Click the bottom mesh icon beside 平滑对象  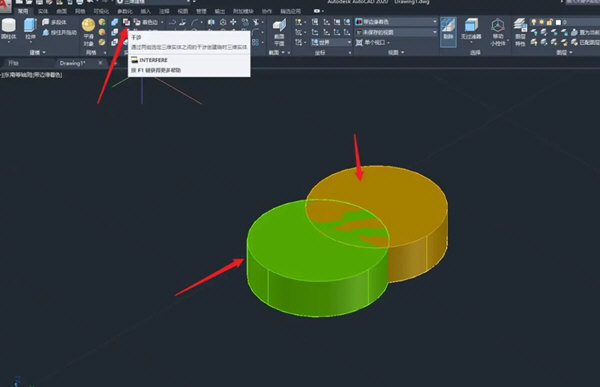pyautogui.click(x=102, y=42)
